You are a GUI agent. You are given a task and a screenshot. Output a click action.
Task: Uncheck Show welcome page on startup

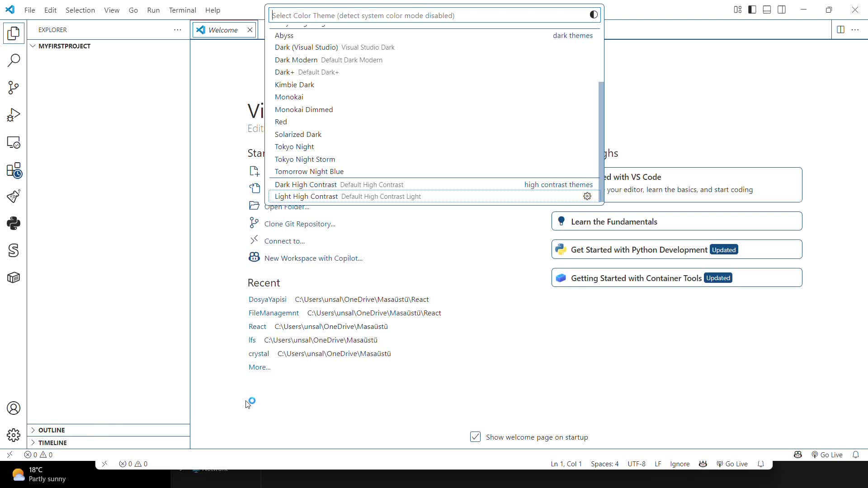click(x=475, y=437)
